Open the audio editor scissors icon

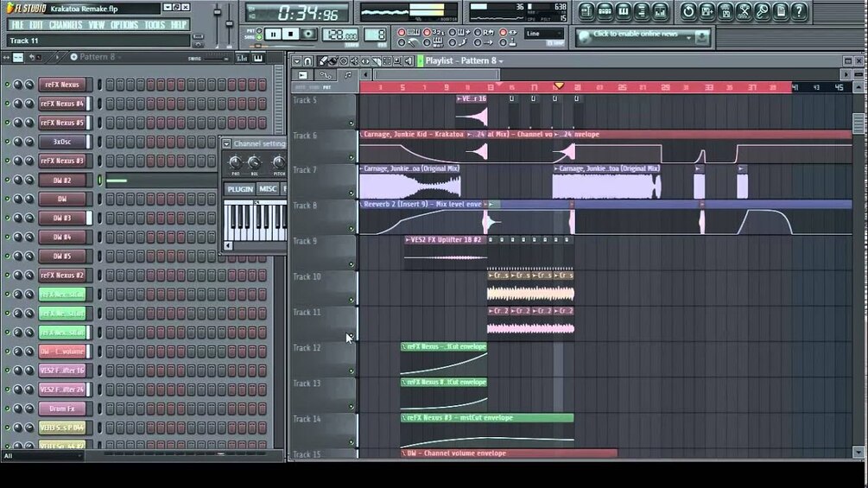744,11
